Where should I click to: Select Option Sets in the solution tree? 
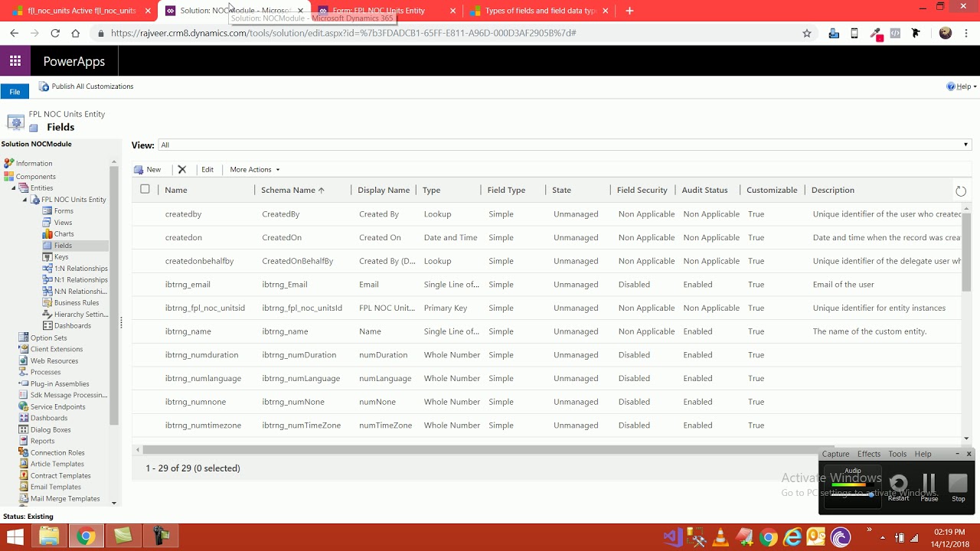tap(48, 337)
